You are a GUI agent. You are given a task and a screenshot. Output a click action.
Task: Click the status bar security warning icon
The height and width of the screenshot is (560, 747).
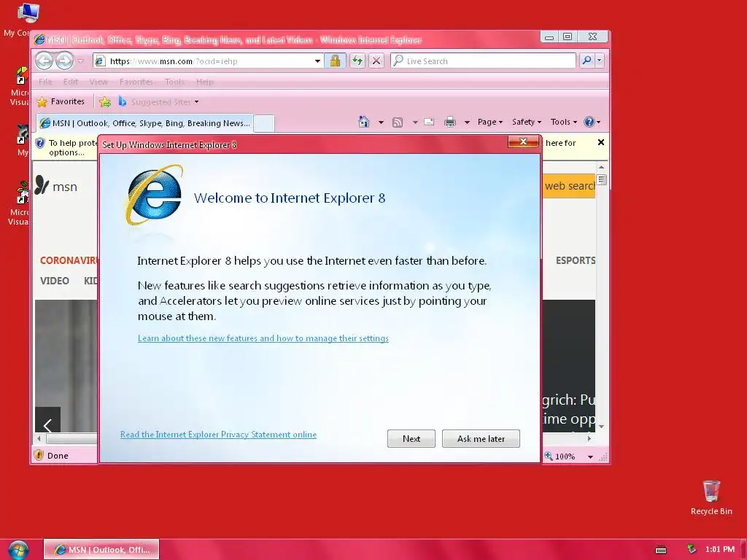click(39, 455)
